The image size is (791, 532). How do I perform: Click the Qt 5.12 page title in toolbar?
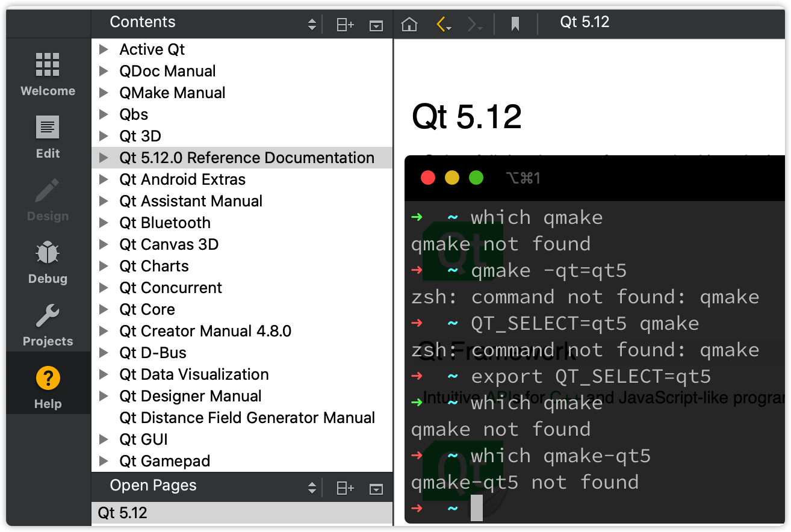[x=585, y=22]
